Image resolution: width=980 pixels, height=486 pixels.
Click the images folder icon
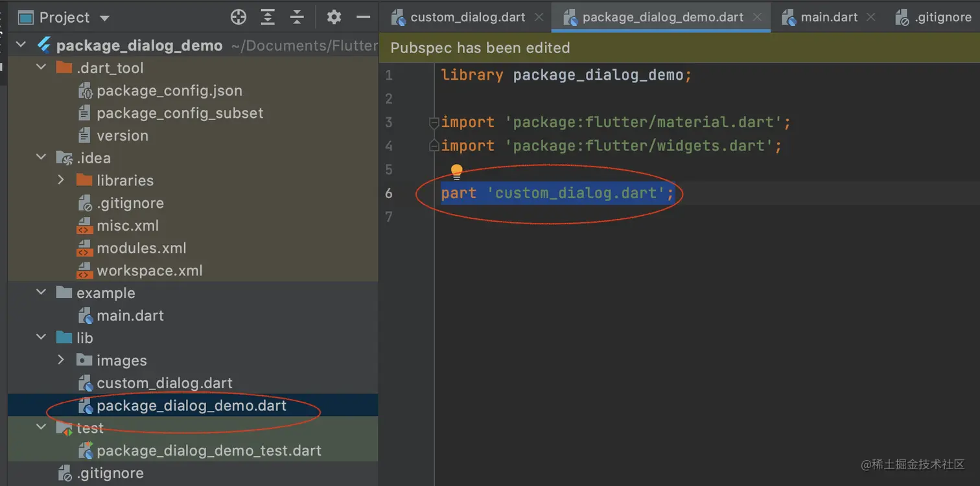pyautogui.click(x=84, y=360)
